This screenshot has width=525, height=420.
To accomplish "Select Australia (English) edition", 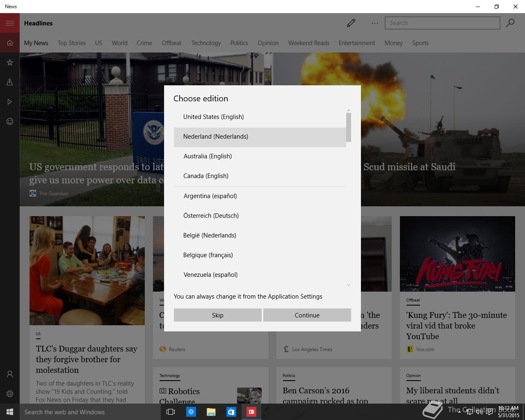I will [260, 156].
